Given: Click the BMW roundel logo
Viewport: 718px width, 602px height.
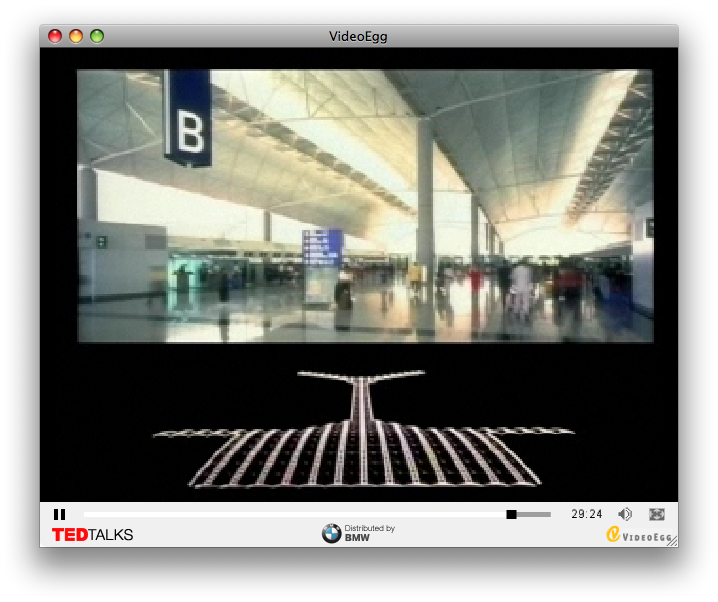Looking at the screenshot, I should (331, 535).
